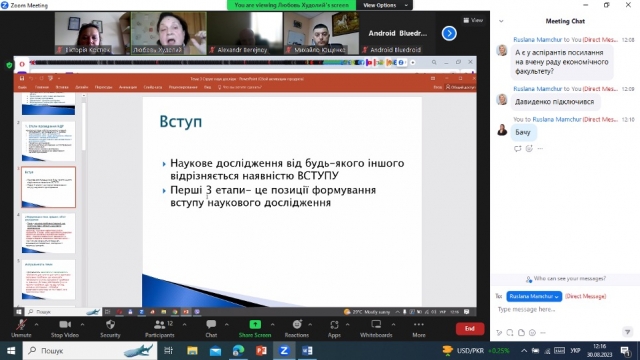640x360 pixels.
Task: Click Ruslana Mamchur recipient dropdown
Action: 534,296
